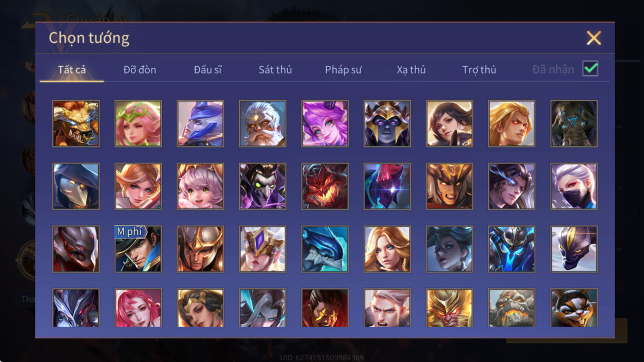Select the blue armored robot hero
This screenshot has width=644, height=362.
(512, 249)
